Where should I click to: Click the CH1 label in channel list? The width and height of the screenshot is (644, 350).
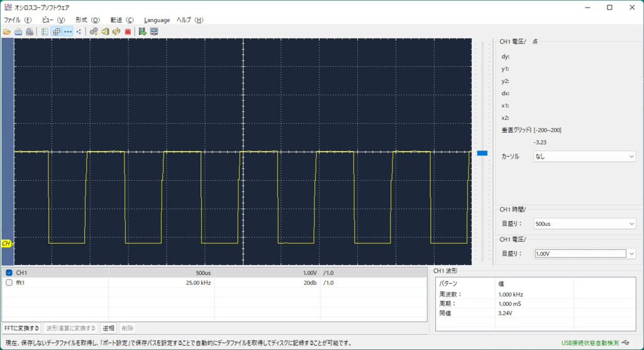[21, 273]
